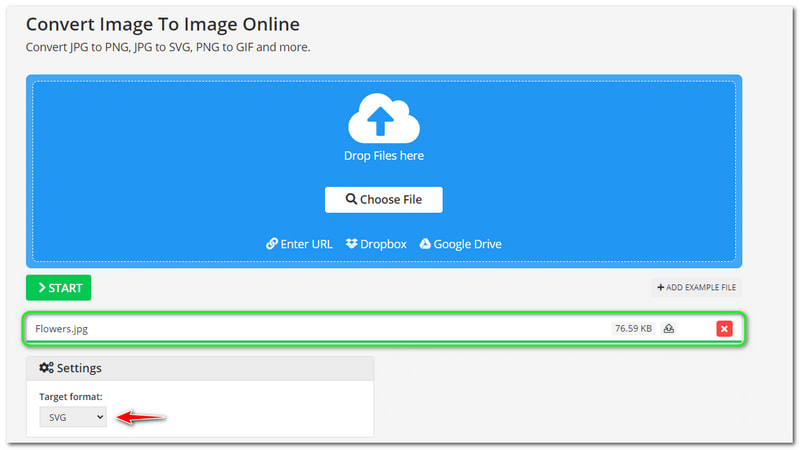Click the Google Drive logo icon
This screenshot has height=450, width=800.
pos(425,244)
